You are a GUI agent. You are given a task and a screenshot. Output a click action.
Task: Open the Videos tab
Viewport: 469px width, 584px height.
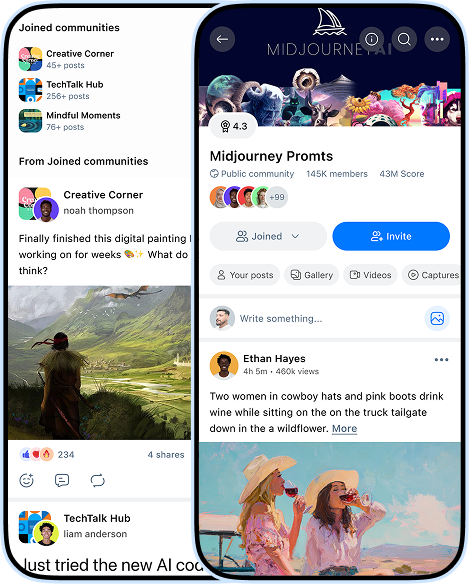pos(370,275)
